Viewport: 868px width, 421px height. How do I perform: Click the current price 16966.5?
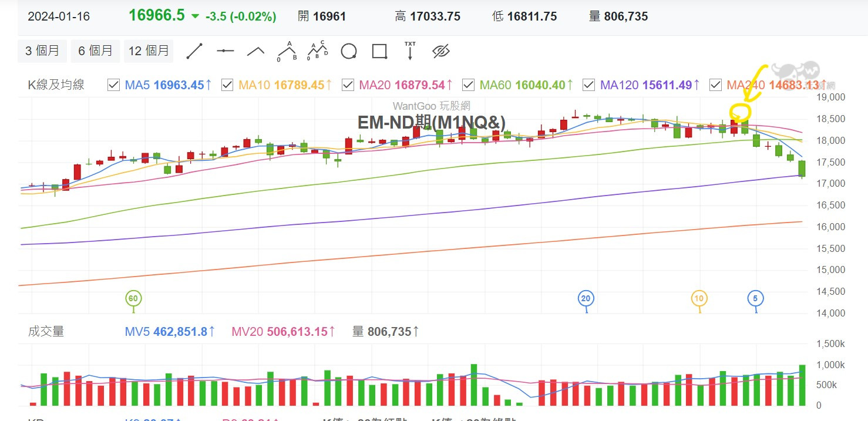(x=157, y=15)
